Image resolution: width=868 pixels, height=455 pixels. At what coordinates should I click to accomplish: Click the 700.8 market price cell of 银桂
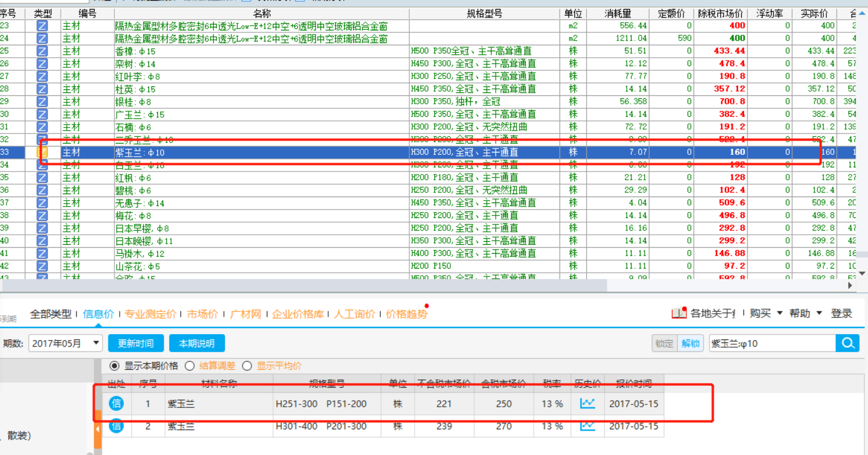[x=720, y=102]
